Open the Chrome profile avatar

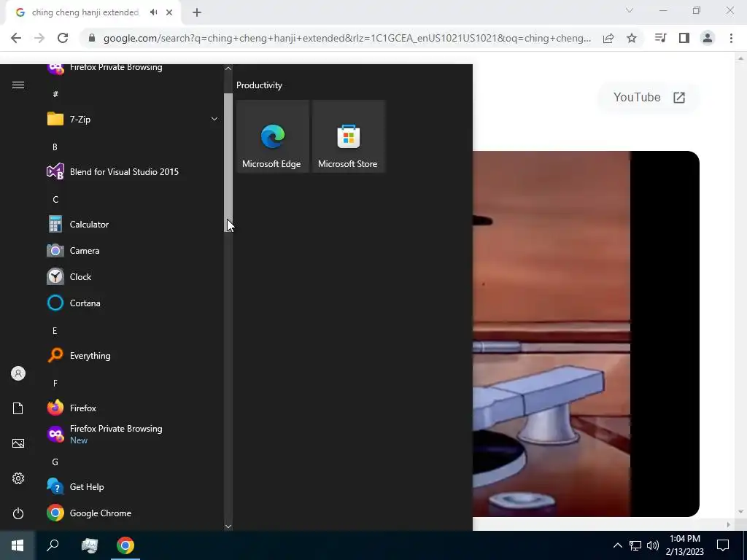[708, 38]
